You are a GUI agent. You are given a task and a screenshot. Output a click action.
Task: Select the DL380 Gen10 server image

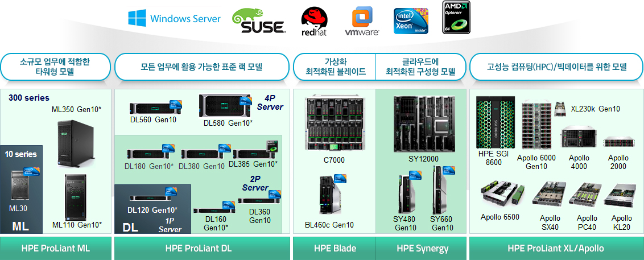tap(203, 154)
